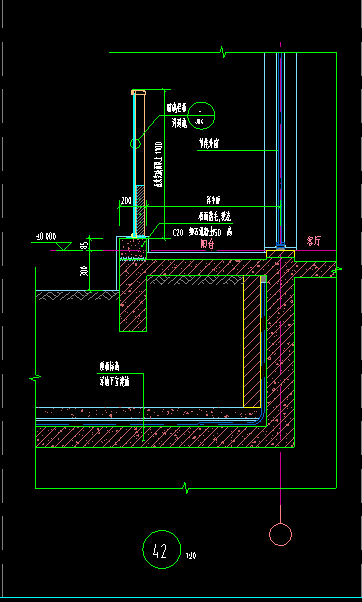Click the small callout circle on the railing
The width and height of the screenshot is (362, 602).
[135, 144]
